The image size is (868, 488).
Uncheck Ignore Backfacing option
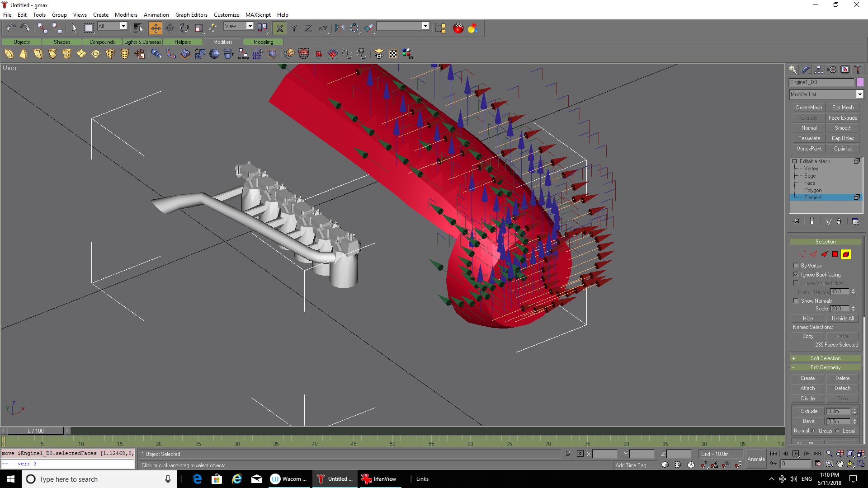click(796, 275)
